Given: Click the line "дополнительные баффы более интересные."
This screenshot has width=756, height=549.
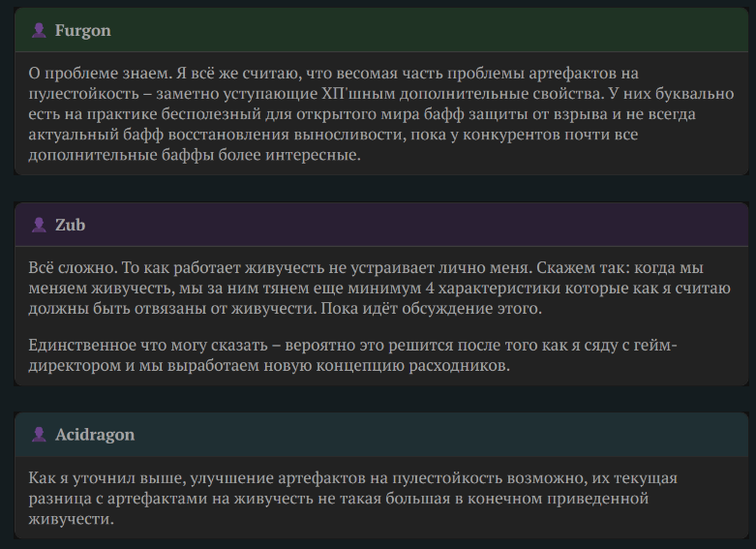Looking at the screenshot, I should pos(195,155).
